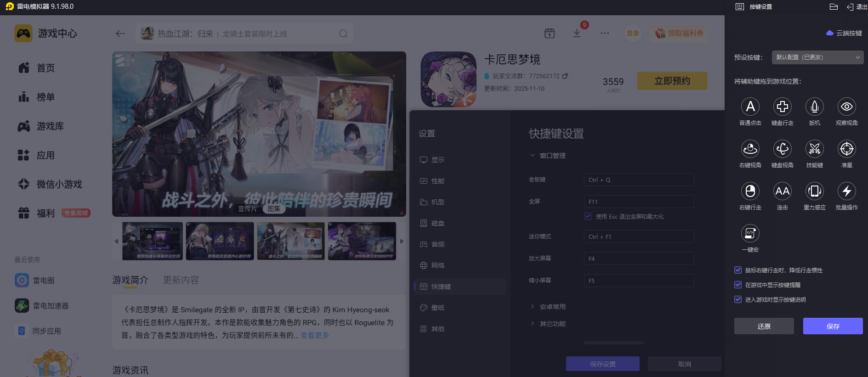Open the keymap folder icon
The image size is (868, 377).
(834, 6)
